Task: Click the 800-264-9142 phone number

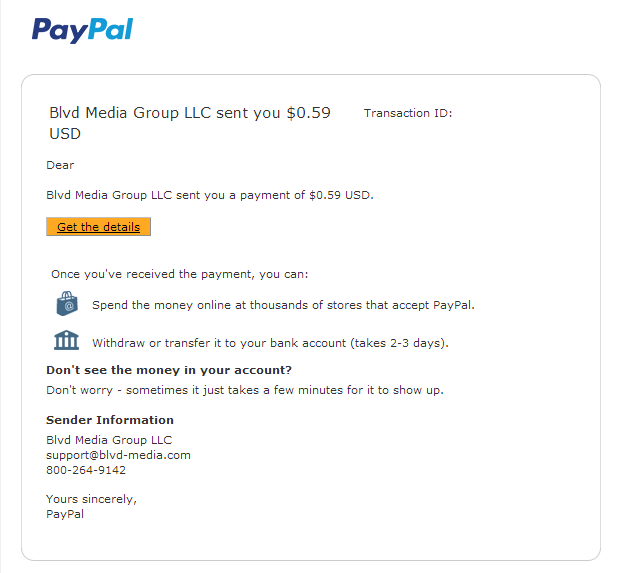Action: [86, 470]
